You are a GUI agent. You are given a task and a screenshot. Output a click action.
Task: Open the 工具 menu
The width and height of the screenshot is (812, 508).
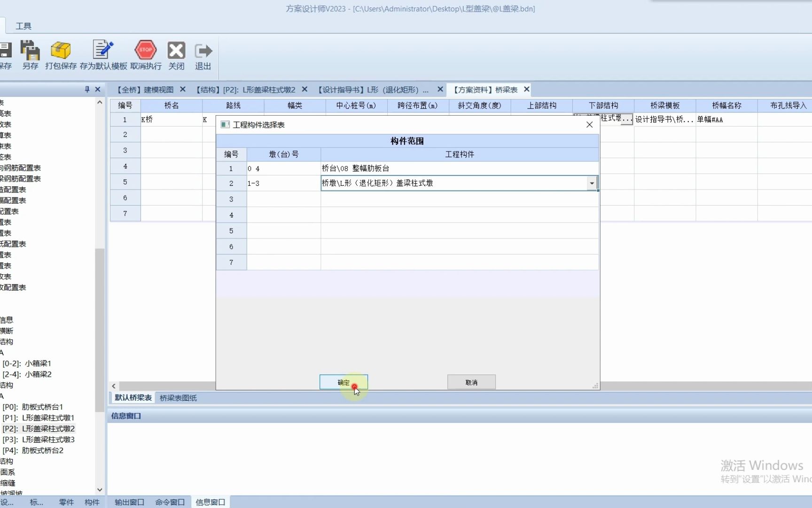coord(23,26)
